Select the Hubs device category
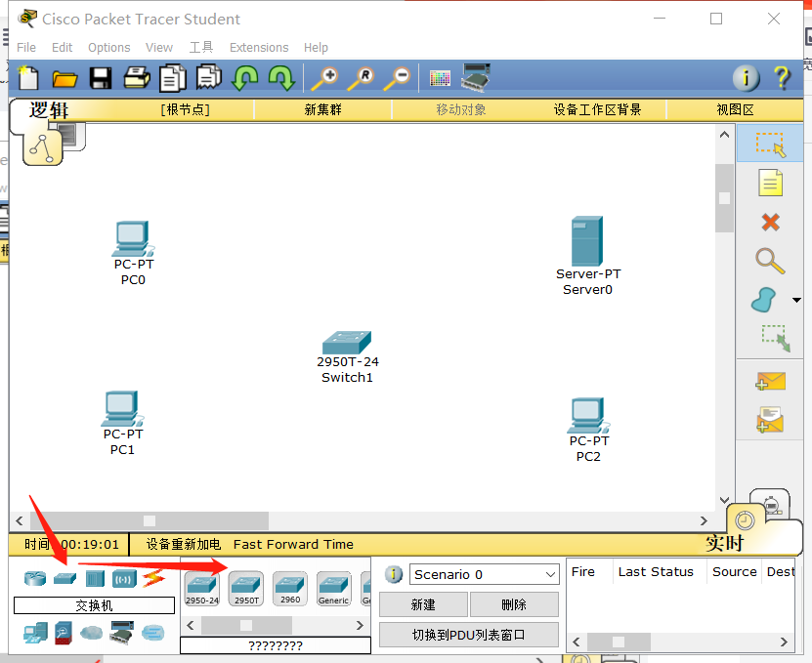 (95, 578)
